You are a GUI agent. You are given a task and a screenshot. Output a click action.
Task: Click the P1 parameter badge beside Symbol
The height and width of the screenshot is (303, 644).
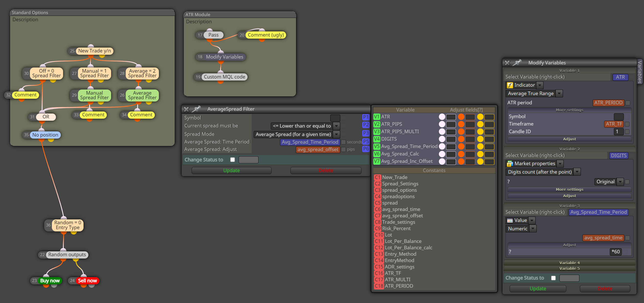(x=366, y=117)
